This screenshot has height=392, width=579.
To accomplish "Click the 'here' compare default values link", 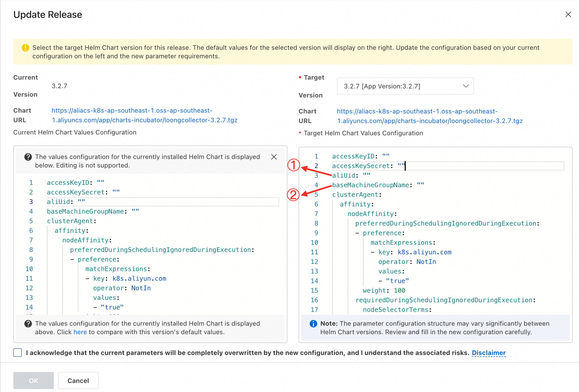I will point(80,332).
